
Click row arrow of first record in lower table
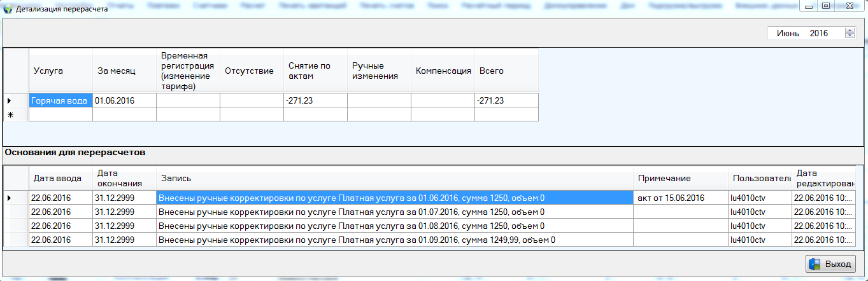(10, 198)
